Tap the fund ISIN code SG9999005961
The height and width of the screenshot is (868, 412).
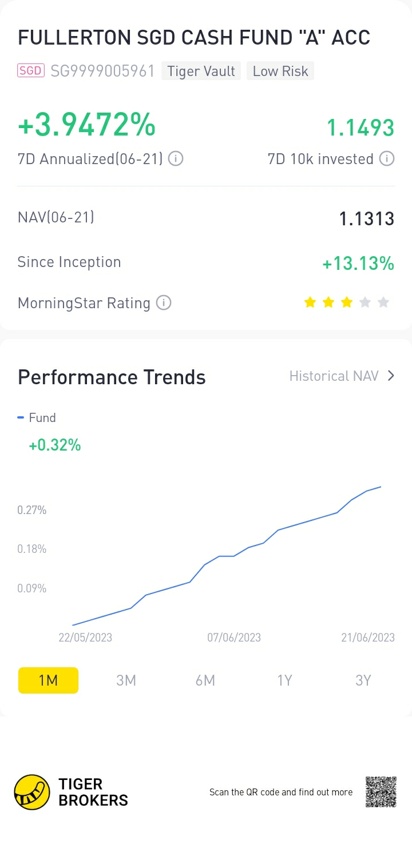tap(103, 71)
